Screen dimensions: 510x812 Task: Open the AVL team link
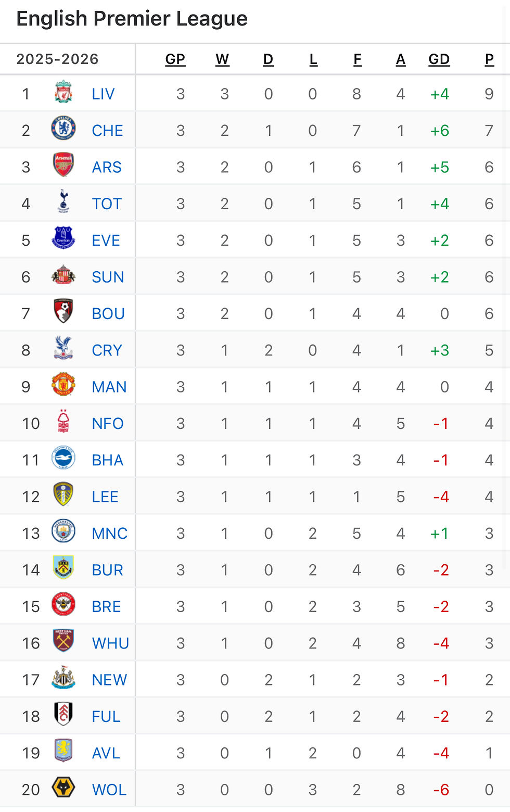click(x=106, y=753)
